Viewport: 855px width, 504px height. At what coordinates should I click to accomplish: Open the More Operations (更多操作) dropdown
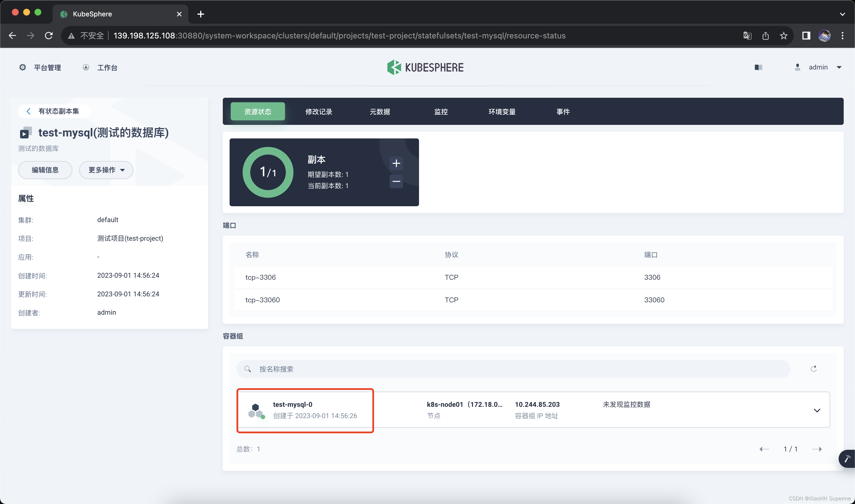coord(106,170)
